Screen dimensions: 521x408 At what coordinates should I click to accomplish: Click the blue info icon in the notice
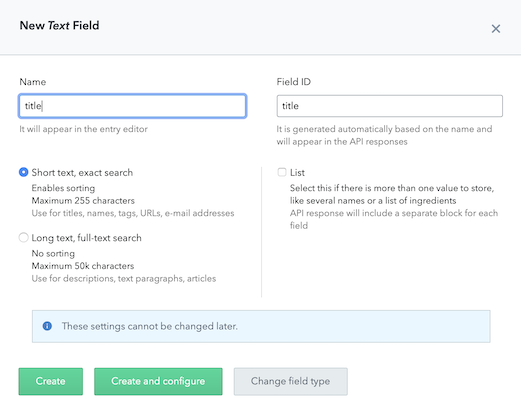click(47, 326)
